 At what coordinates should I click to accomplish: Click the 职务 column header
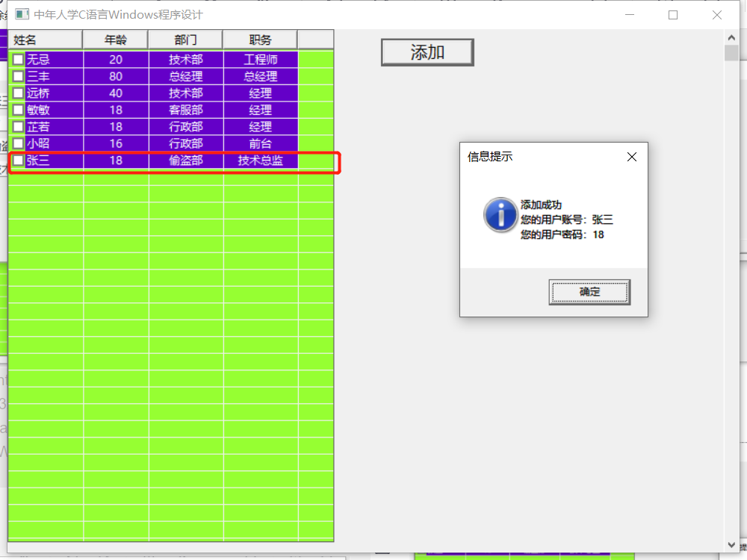pos(260,40)
